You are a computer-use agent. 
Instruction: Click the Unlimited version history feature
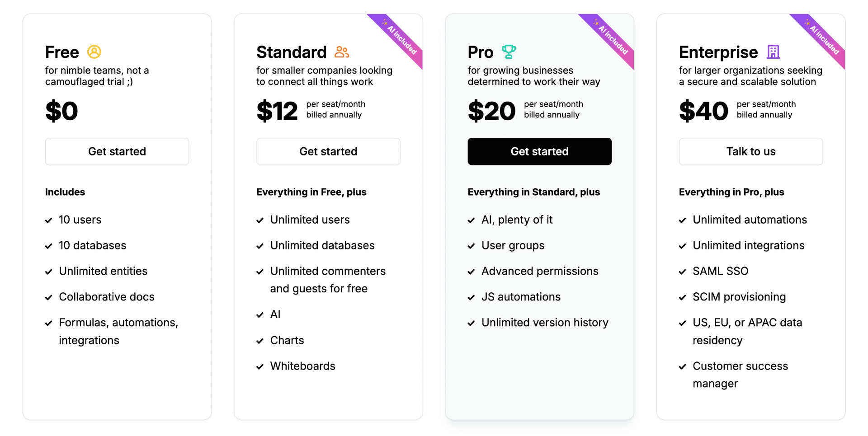coord(545,323)
